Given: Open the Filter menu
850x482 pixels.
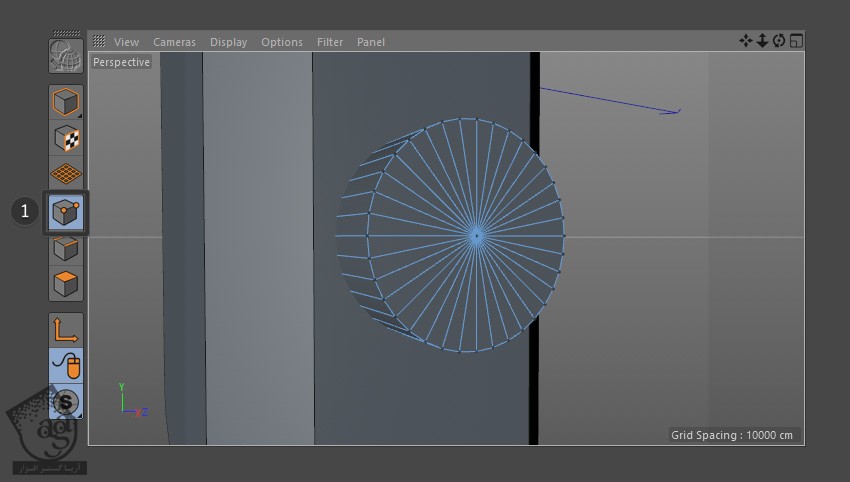Looking at the screenshot, I should coord(329,42).
